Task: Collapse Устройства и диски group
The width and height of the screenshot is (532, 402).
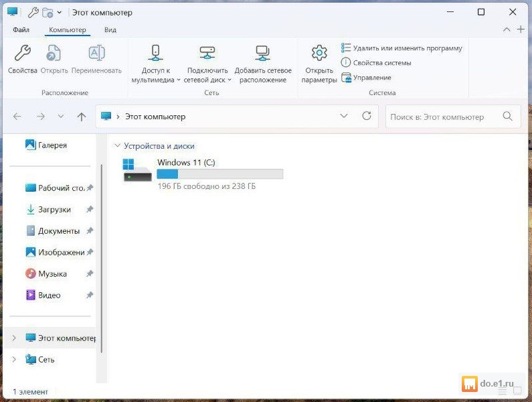Action: point(117,145)
